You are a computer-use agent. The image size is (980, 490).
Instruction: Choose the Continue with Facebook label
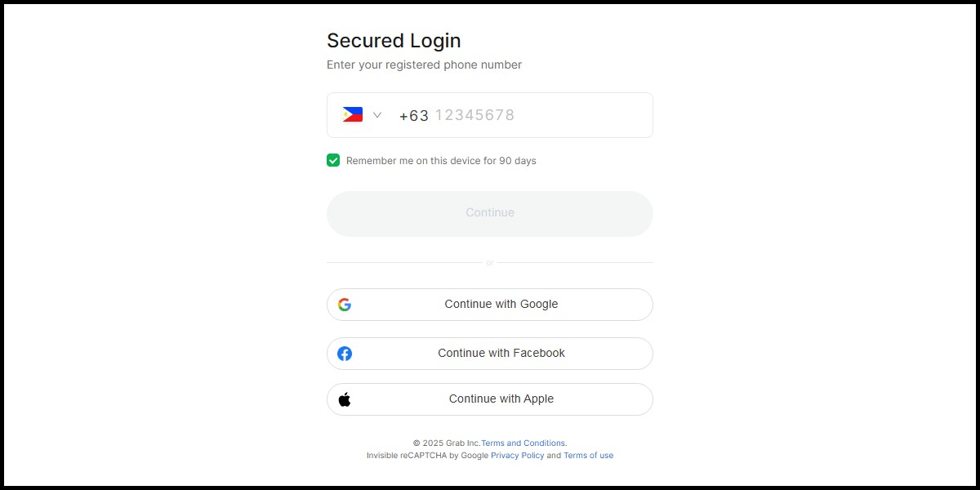pos(501,353)
